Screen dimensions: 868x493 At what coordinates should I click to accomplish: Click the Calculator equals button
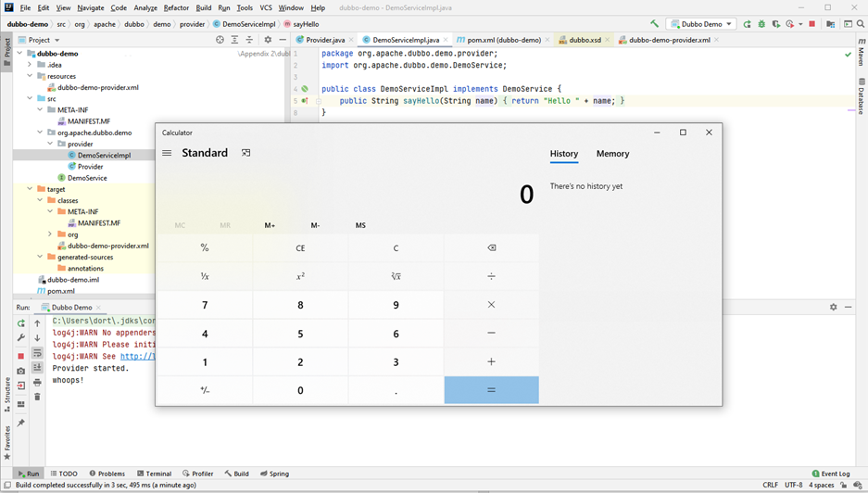pos(491,390)
